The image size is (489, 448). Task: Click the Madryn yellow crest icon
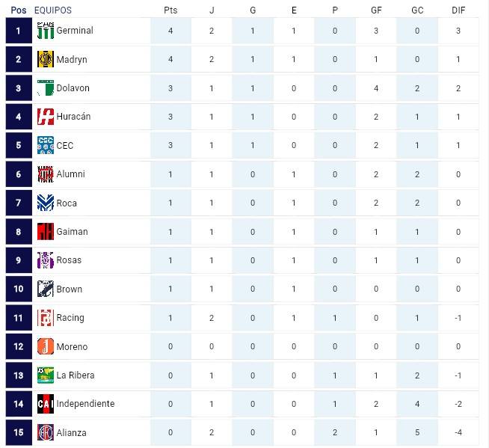click(x=46, y=59)
